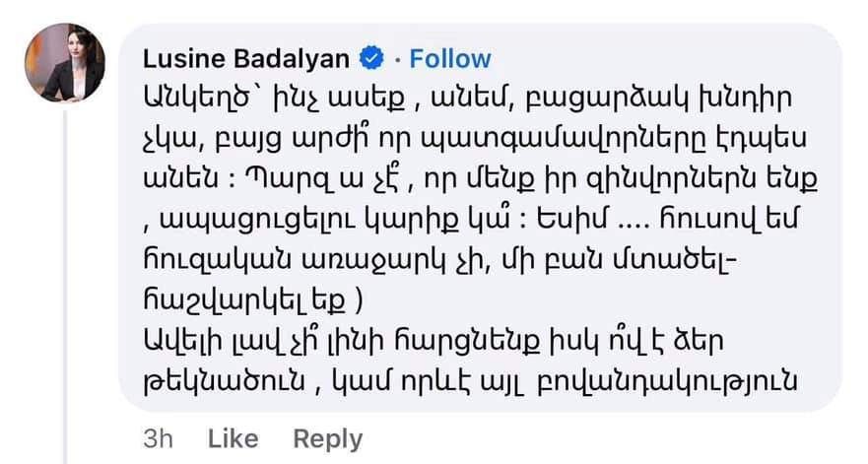Viewport: 868px width, 464px height.
Task: Follow Lusine Badalyan
Action: coord(450,58)
